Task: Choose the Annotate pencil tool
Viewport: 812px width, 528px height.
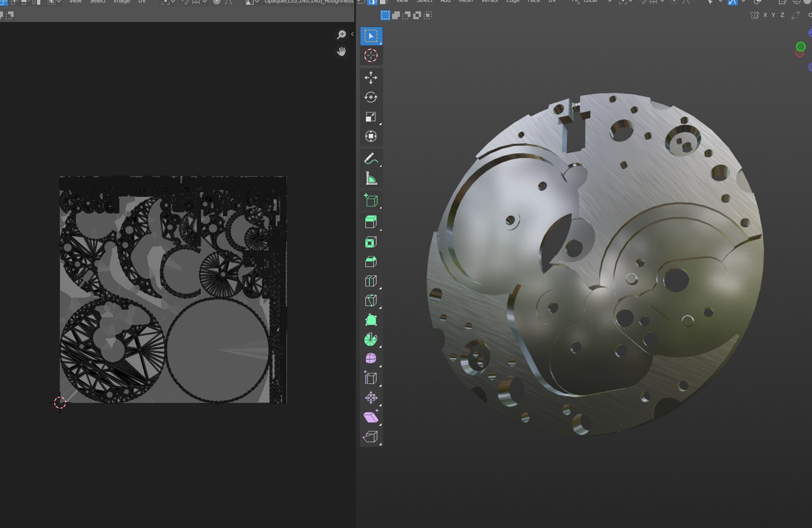Action: [x=371, y=159]
